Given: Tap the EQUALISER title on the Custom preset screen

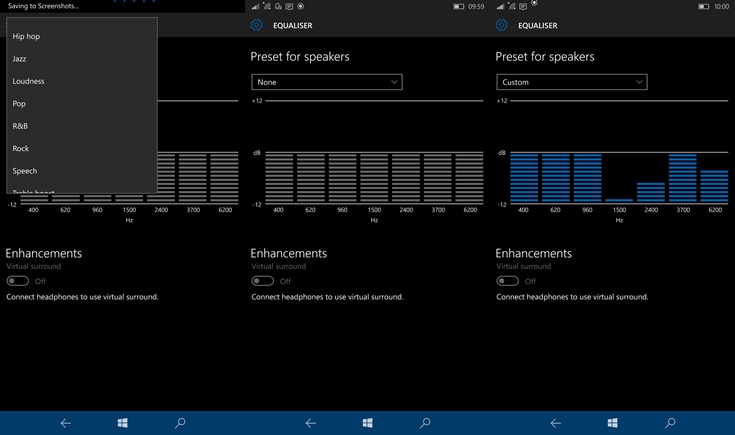Looking at the screenshot, I should (x=538, y=26).
